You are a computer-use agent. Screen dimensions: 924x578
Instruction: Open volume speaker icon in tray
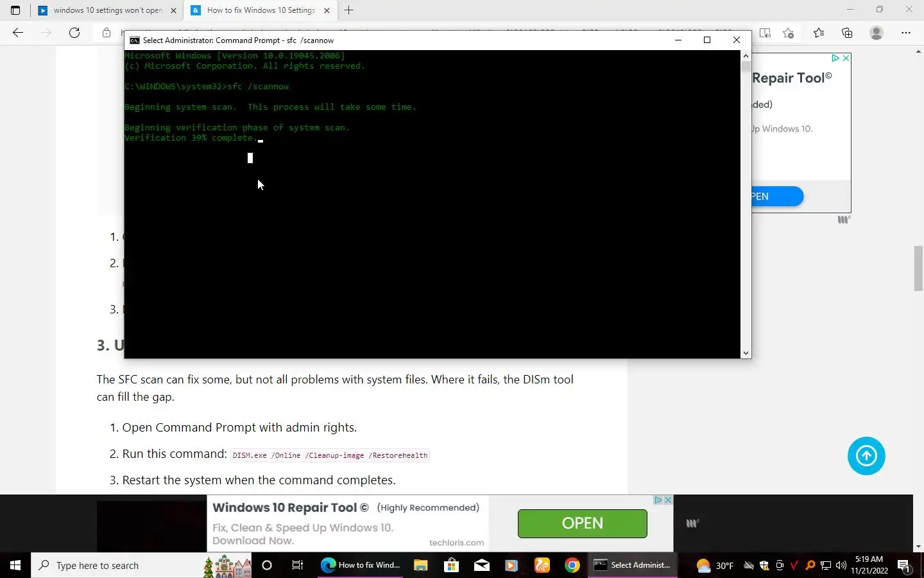tap(841, 565)
